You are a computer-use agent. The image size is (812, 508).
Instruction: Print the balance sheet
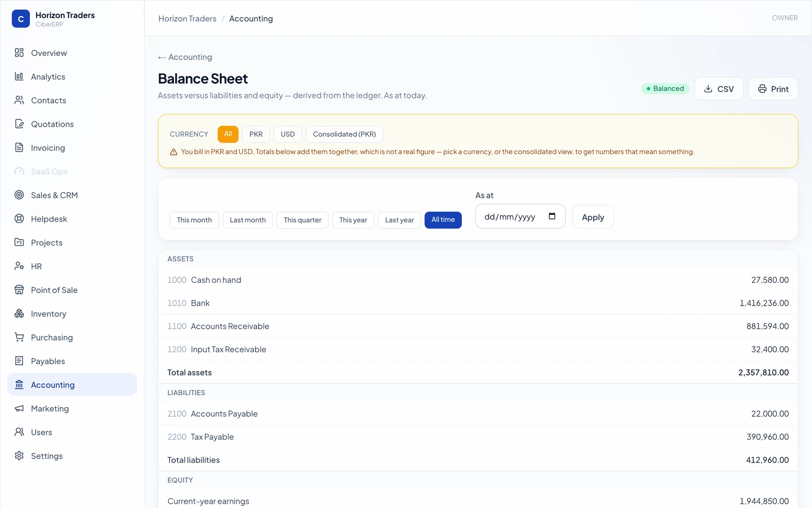coord(773,89)
